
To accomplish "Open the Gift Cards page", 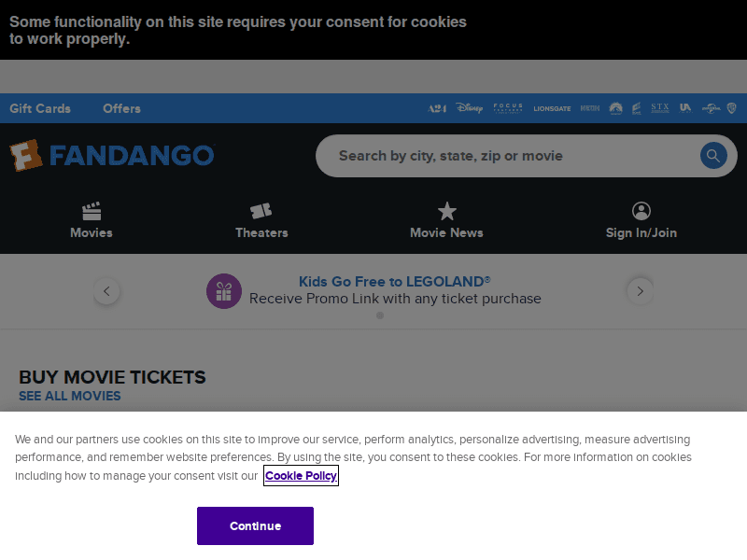I will (x=41, y=108).
